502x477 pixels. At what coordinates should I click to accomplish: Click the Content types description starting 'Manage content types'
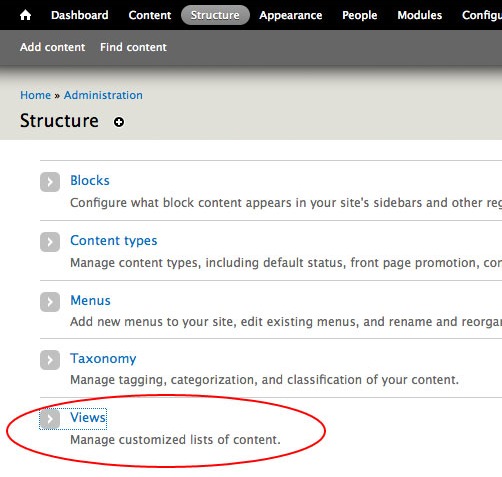pyautogui.click(x=286, y=263)
